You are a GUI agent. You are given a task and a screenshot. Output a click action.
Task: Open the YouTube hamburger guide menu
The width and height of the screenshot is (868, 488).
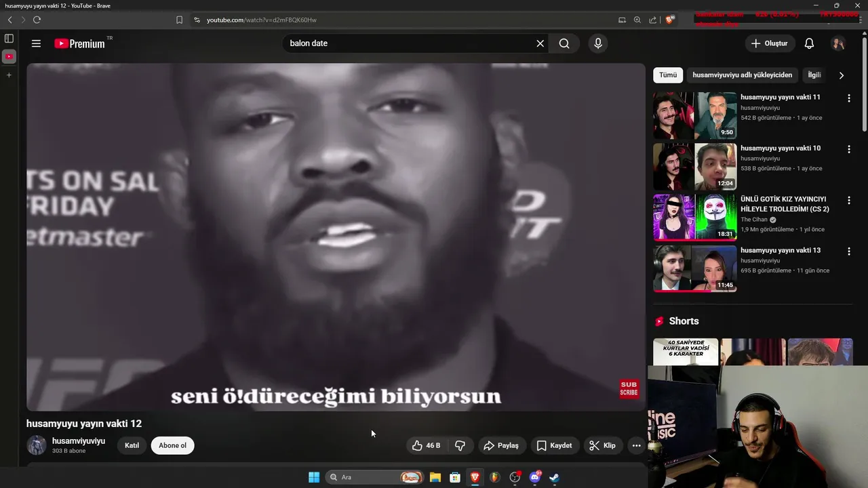[x=37, y=43]
